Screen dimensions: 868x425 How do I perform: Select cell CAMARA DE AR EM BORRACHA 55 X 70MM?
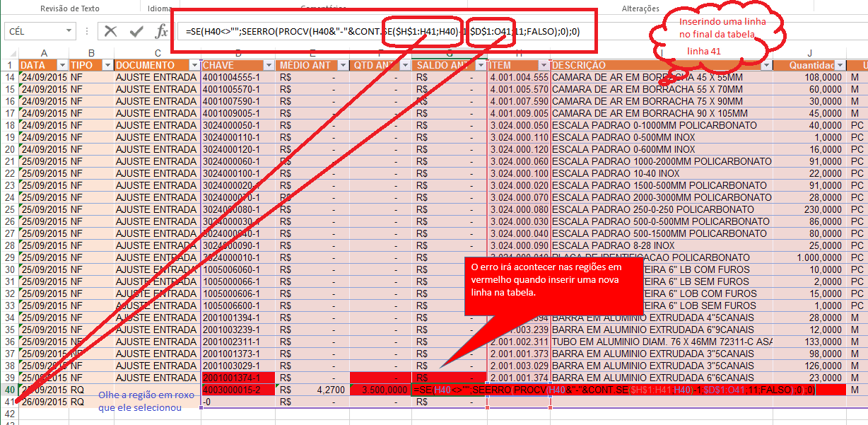(662, 89)
